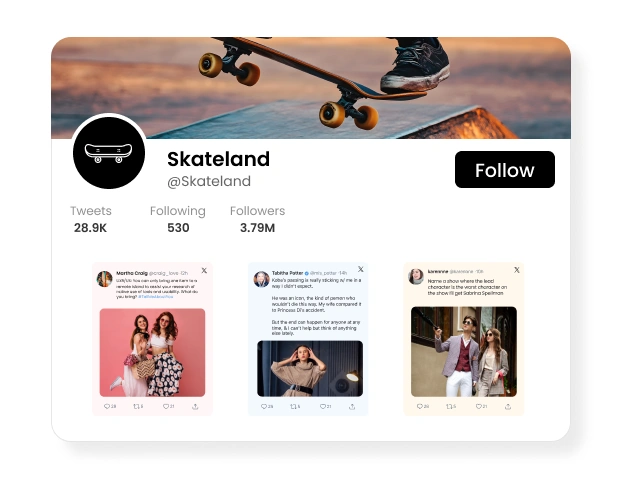Image resolution: width=621 pixels, height=479 pixels.
Task: View the Tweets 28.9K count
Action: (x=91, y=219)
